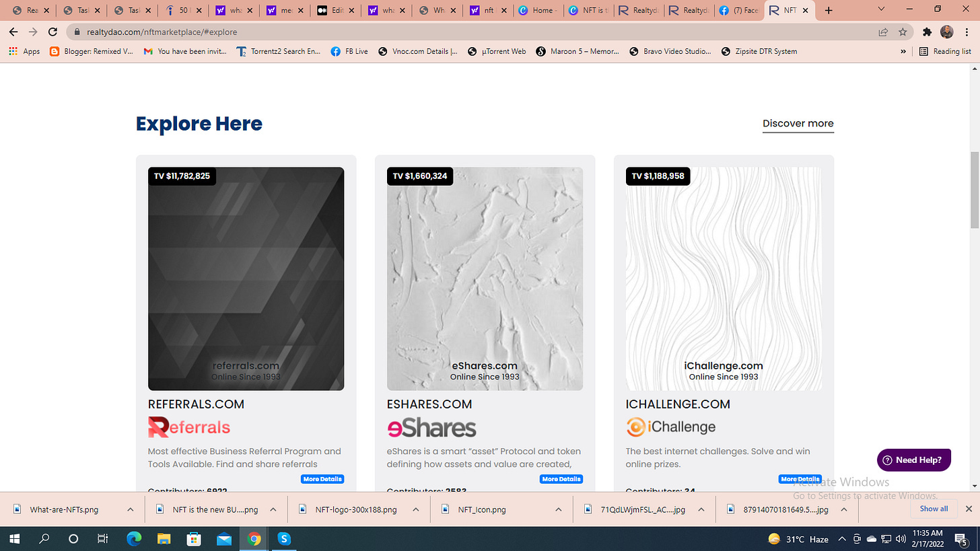Open Windows notification center

click(961, 538)
